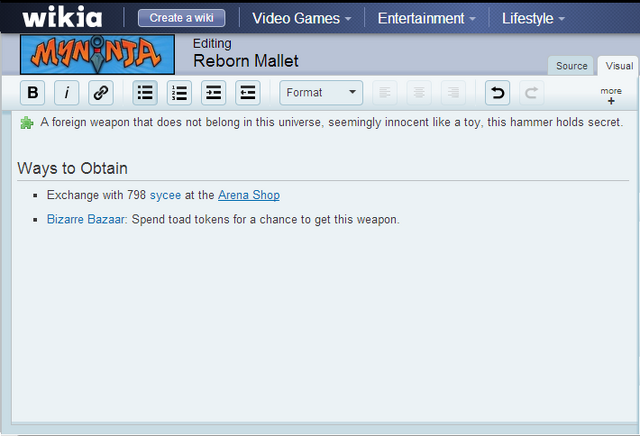Click the foreign weapon description text
Screen dimensions: 640x436
tap(331, 122)
